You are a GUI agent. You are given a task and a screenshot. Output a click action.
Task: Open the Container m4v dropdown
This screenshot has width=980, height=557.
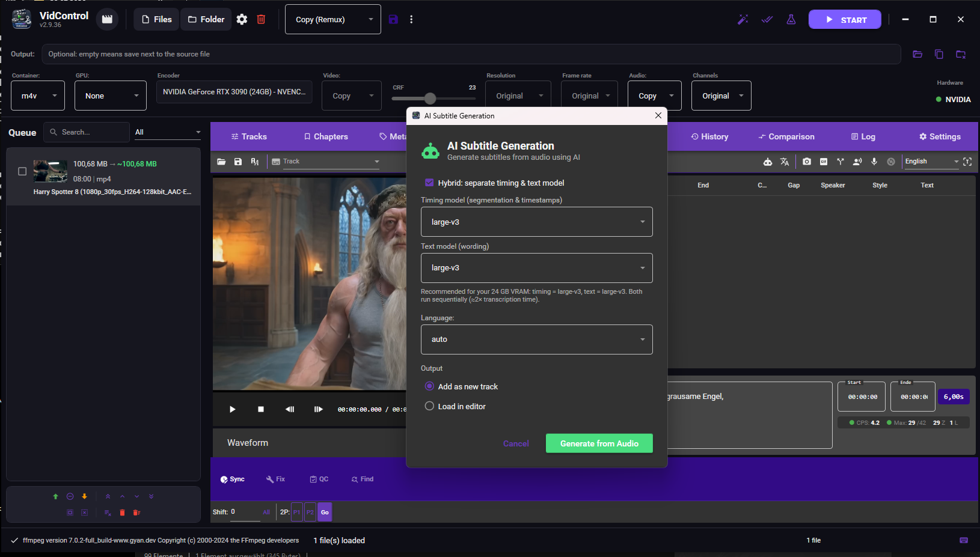[x=38, y=96]
